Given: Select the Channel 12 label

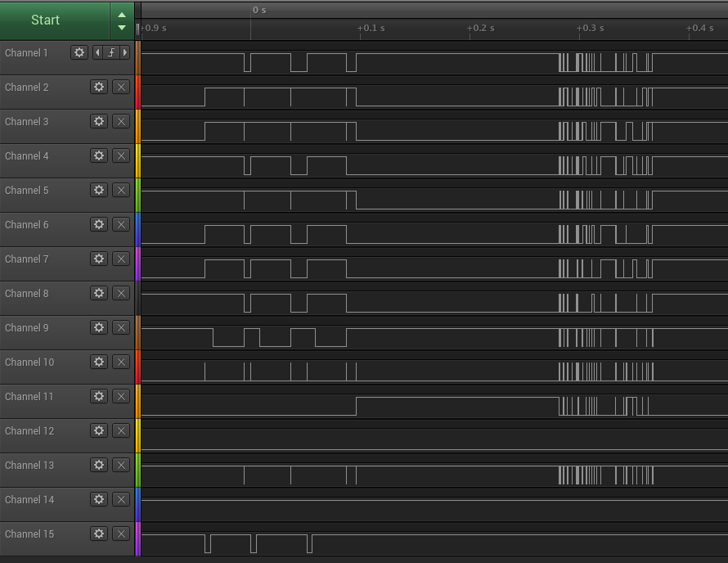Looking at the screenshot, I should (29, 431).
